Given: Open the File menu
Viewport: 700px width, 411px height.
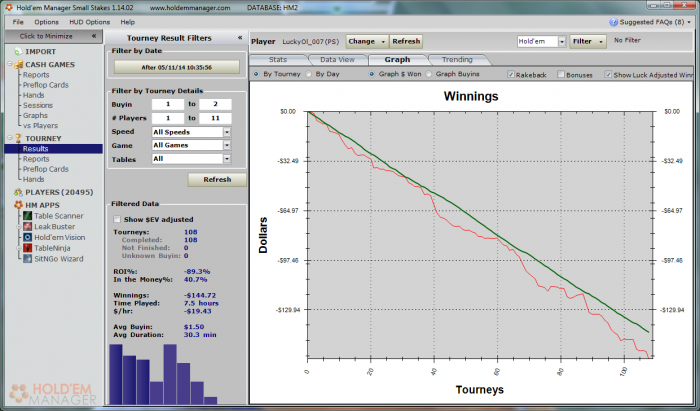Looking at the screenshot, I should coord(18,22).
